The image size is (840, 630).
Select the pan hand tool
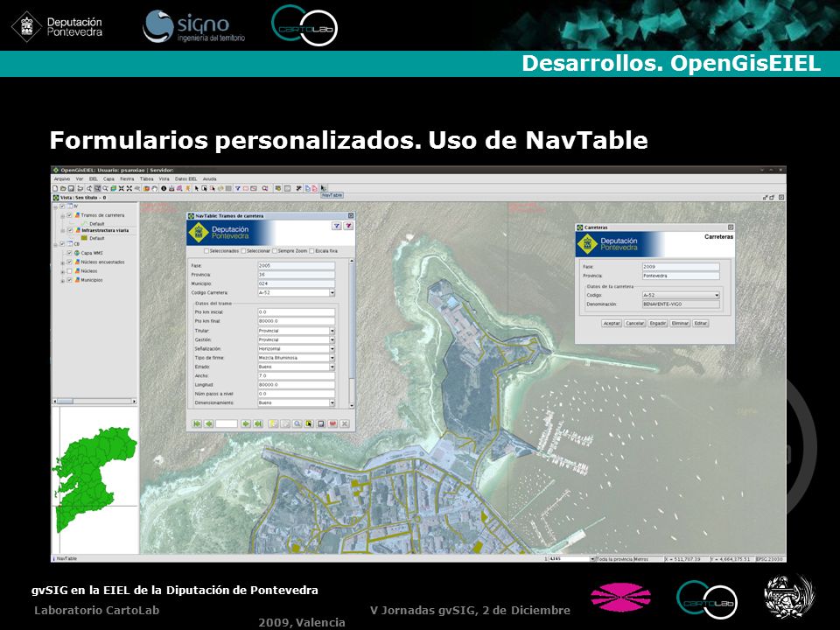pyautogui.click(x=155, y=189)
